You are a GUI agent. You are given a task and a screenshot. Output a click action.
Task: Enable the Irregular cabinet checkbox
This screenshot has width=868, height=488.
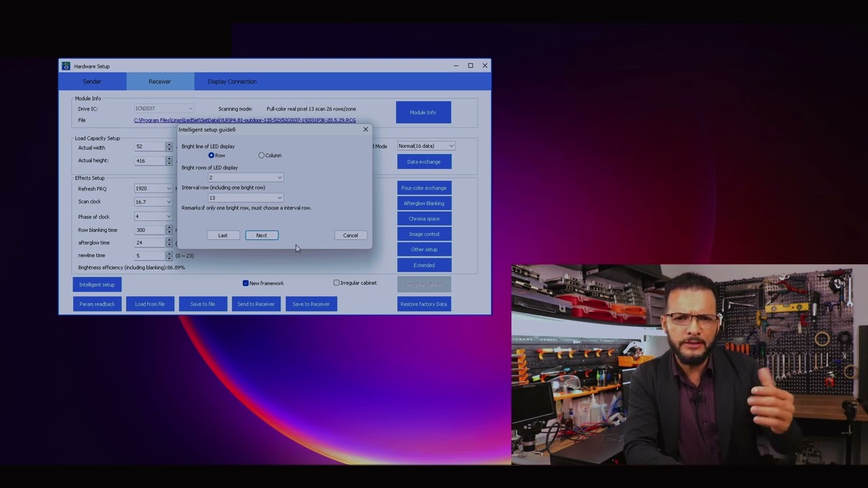point(336,283)
